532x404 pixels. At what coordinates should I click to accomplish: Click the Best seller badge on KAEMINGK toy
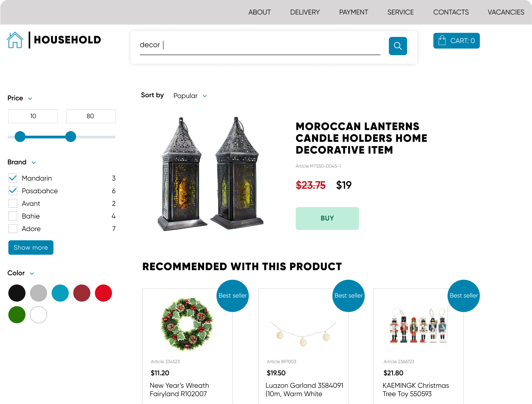pyautogui.click(x=464, y=296)
